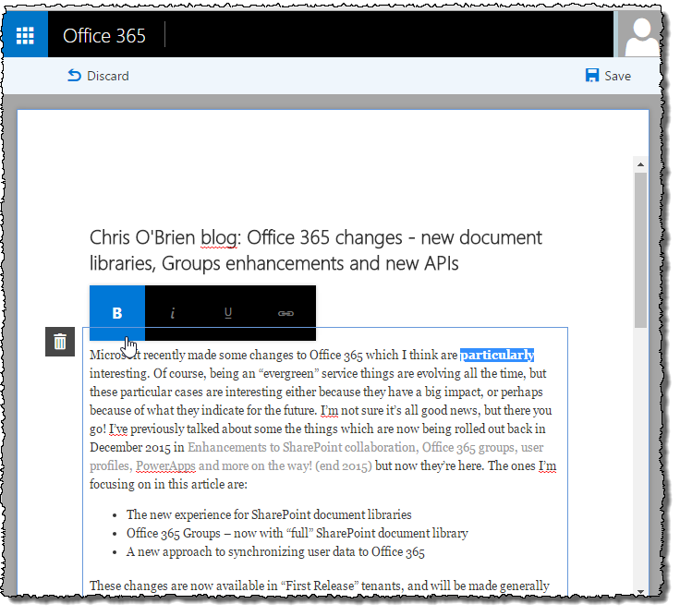Click the word 'PowerApps' in the link
Image resolution: width=680 pixels, height=616 pixels.
pyautogui.click(x=165, y=466)
